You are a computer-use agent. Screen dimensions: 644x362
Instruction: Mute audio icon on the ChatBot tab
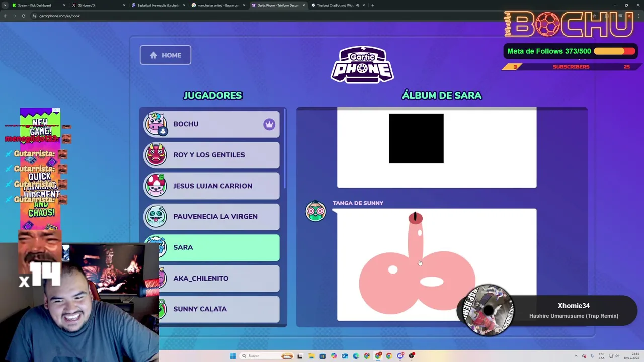[x=358, y=5]
